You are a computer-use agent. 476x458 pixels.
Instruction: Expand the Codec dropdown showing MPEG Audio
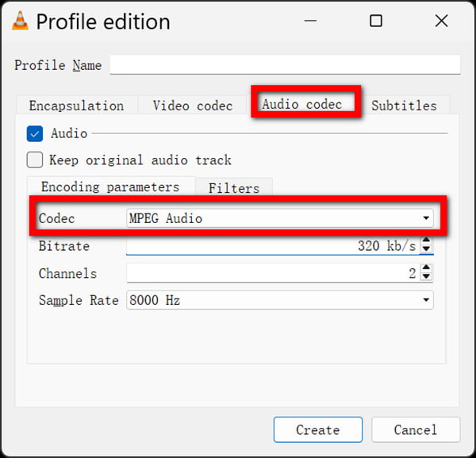[279, 218]
